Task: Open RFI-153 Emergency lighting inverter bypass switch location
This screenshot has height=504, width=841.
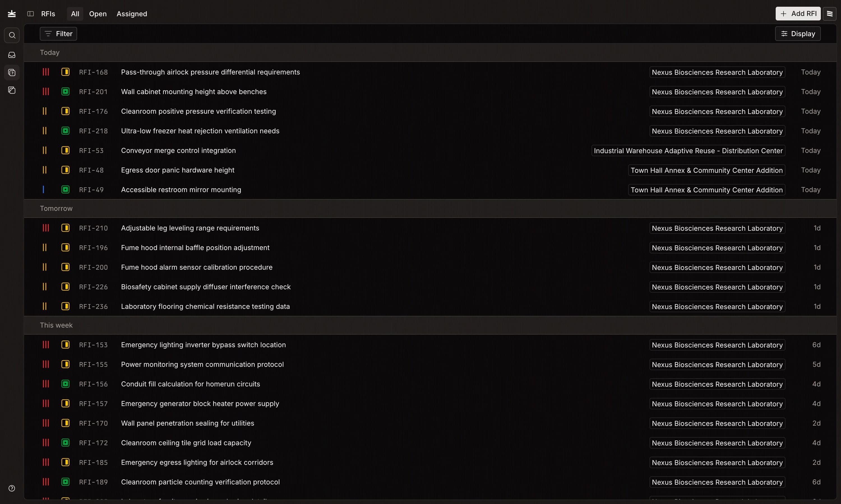Action: 204,344
